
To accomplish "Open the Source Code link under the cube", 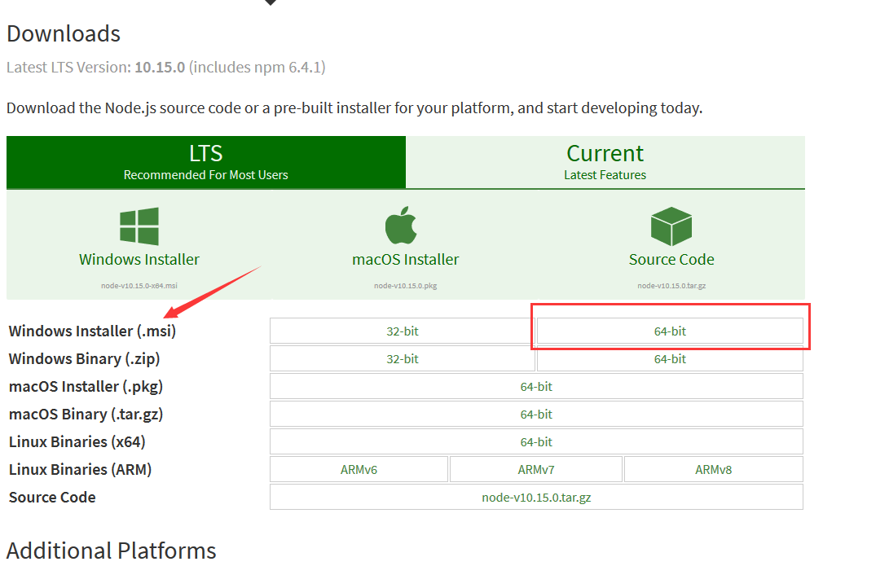I will pos(671,260).
